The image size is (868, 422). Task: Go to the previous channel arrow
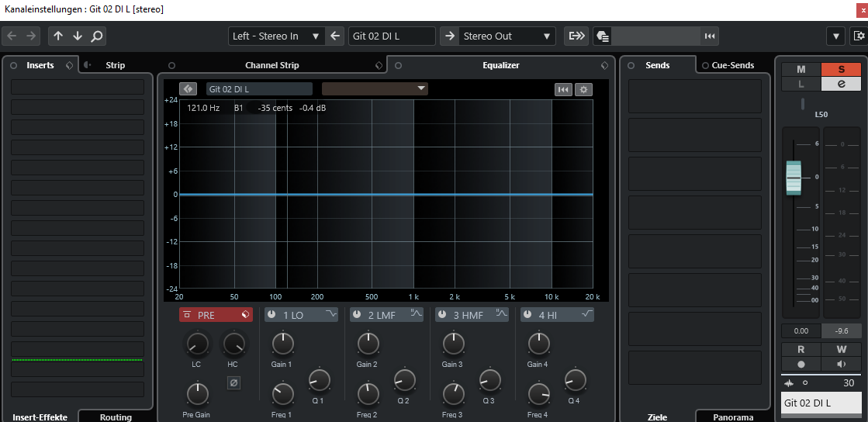(x=58, y=36)
